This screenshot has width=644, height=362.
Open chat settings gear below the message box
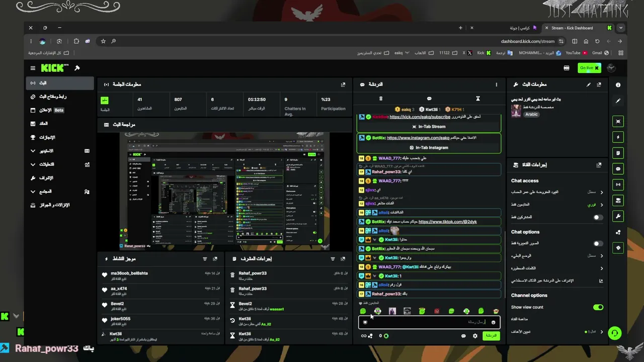pyautogui.click(x=475, y=336)
